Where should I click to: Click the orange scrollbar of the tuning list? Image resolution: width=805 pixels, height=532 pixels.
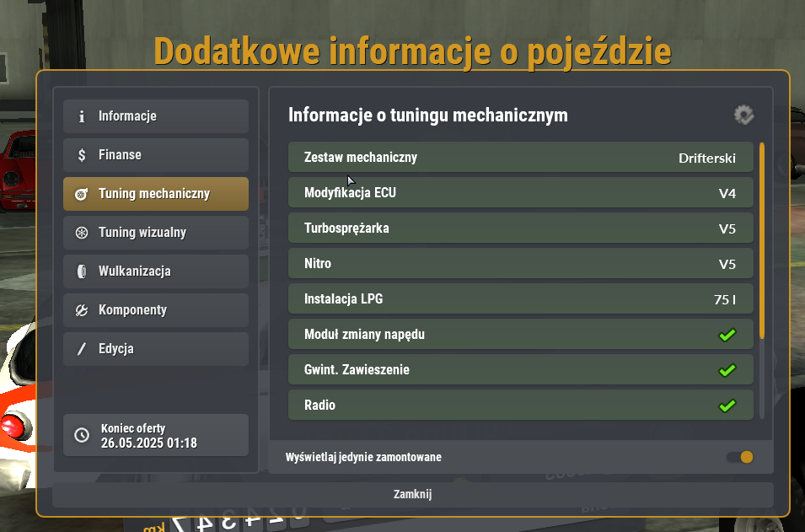(x=762, y=240)
